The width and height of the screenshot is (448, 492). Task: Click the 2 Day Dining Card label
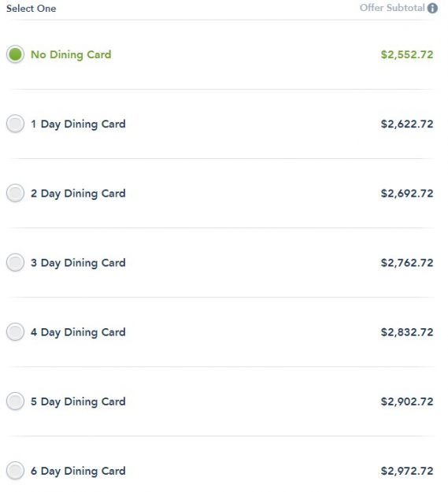coord(78,194)
